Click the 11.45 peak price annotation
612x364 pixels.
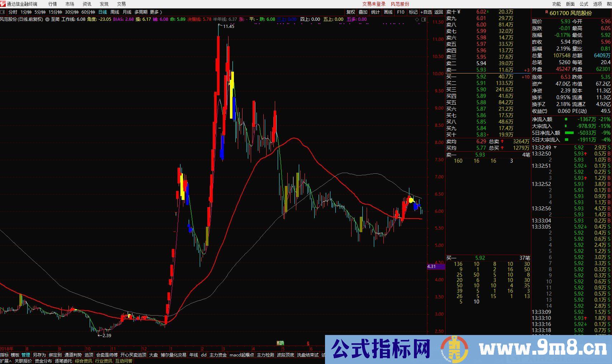coord(228,26)
